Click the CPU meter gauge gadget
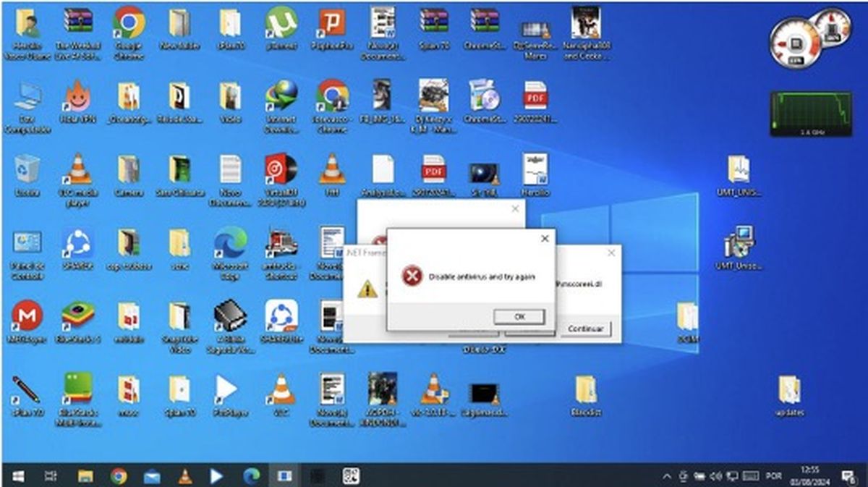The height and width of the screenshot is (487, 868). 796,44
